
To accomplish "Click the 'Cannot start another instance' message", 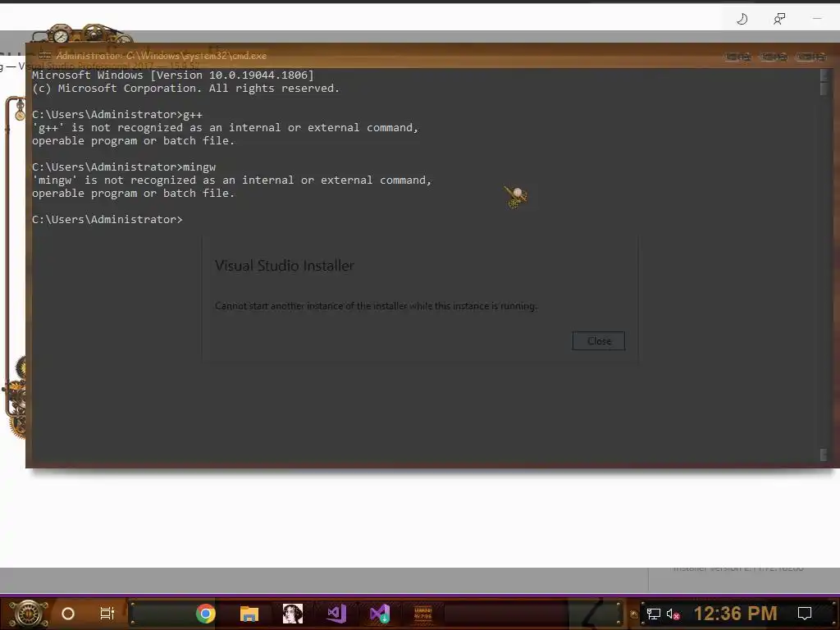I will coord(376,306).
